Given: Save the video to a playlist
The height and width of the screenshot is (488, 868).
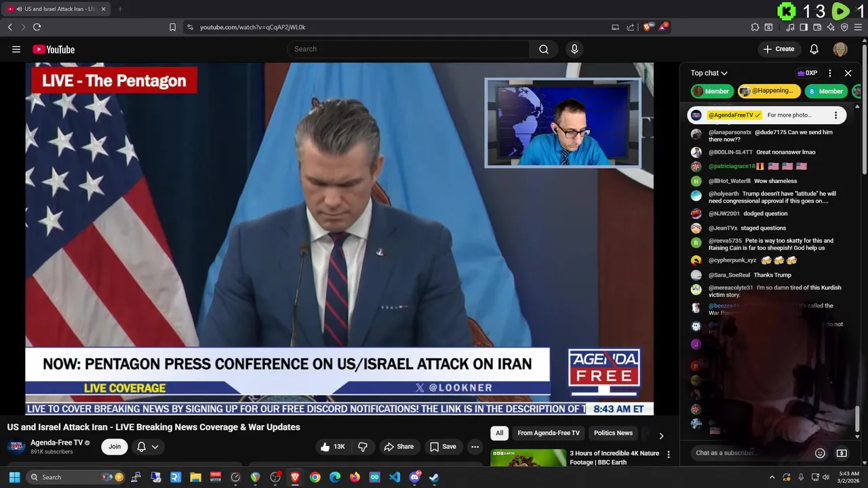Looking at the screenshot, I should pyautogui.click(x=443, y=447).
